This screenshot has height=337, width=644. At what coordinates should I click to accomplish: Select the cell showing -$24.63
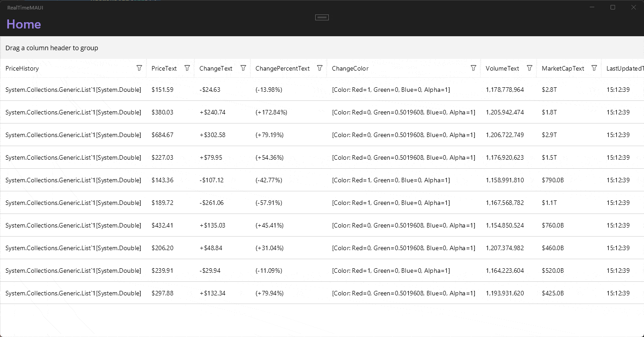[209, 90]
